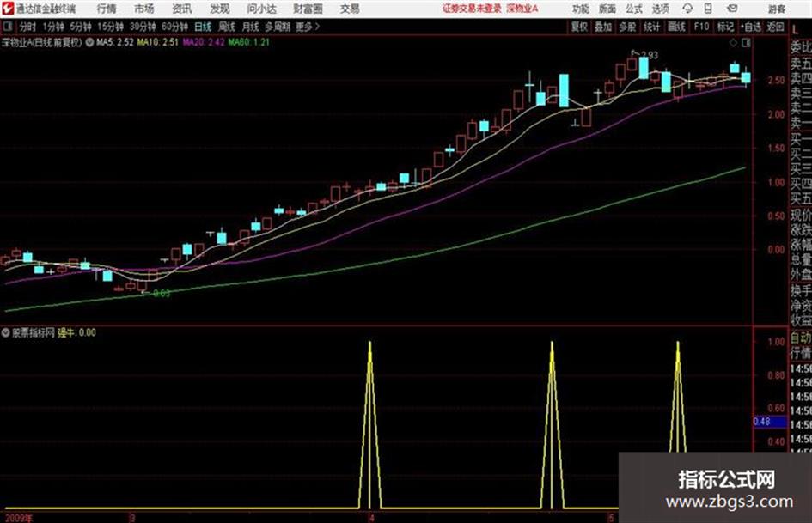The height and width of the screenshot is (523, 812).
Task: Toggle the side panel icon at chart top right
Action: [x=746, y=43]
